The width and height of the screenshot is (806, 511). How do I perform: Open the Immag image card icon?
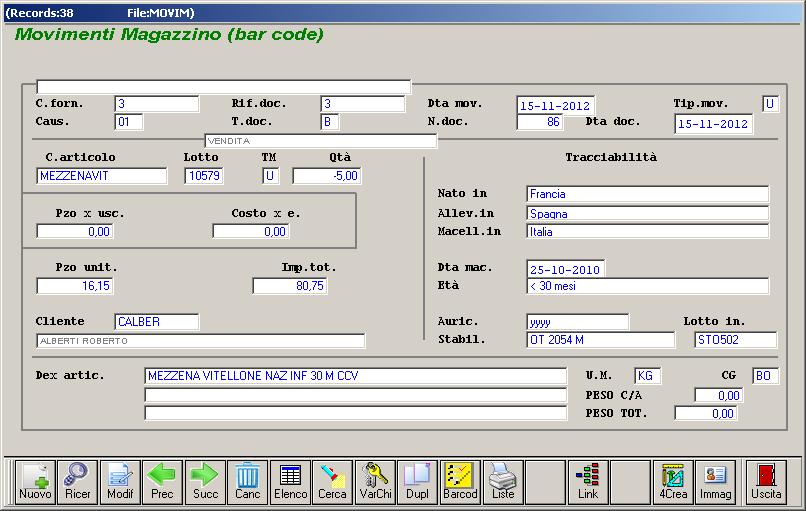[x=716, y=481]
